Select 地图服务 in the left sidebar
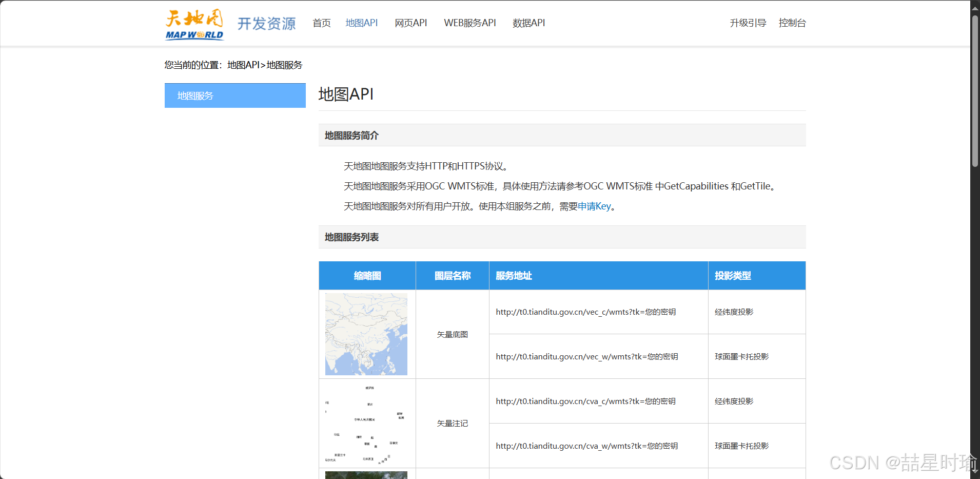The height and width of the screenshot is (479, 980). pyautogui.click(x=235, y=95)
